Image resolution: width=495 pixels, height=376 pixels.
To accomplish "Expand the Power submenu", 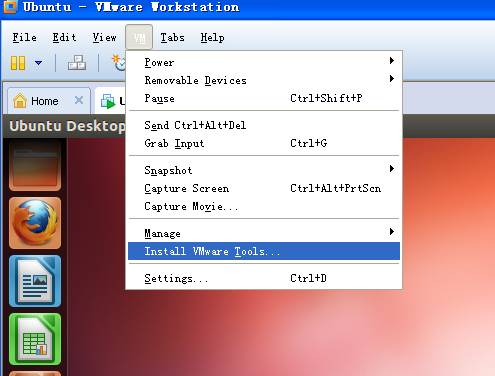I will click(x=264, y=62).
